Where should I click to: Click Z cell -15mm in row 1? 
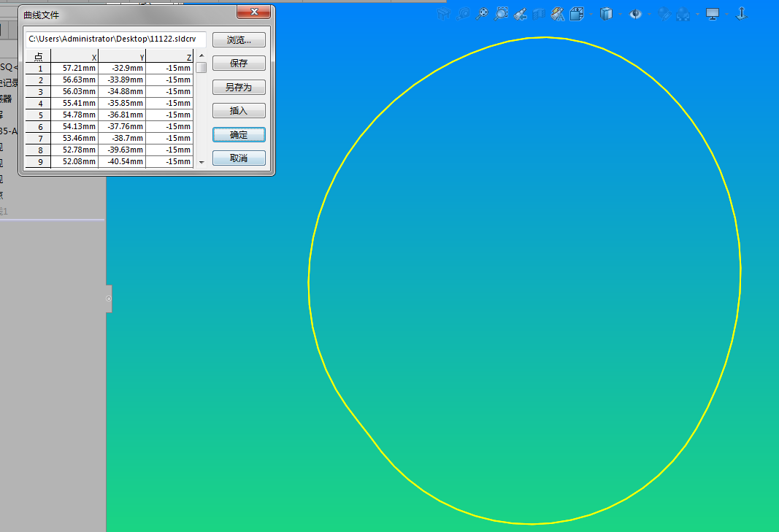tap(169, 68)
